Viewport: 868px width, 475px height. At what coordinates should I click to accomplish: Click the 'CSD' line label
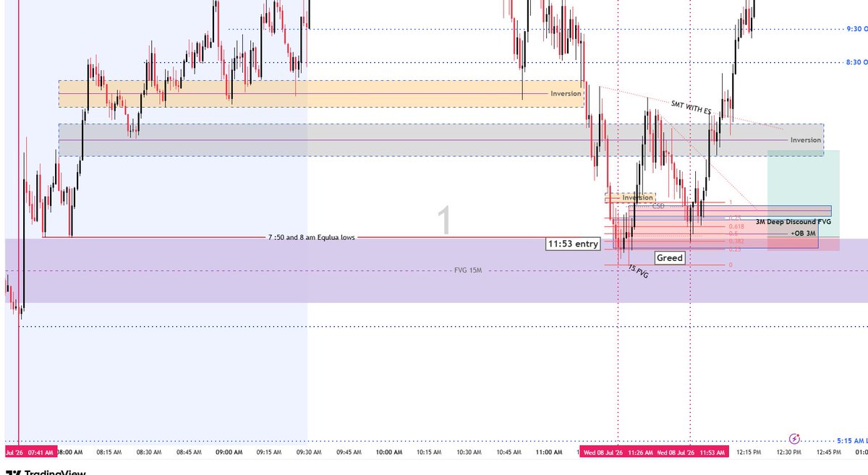pos(658,206)
